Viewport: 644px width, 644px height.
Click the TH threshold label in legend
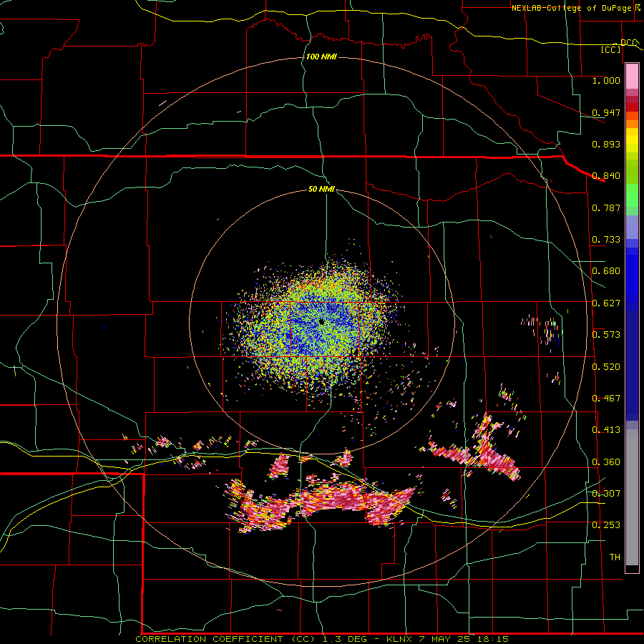615,557
